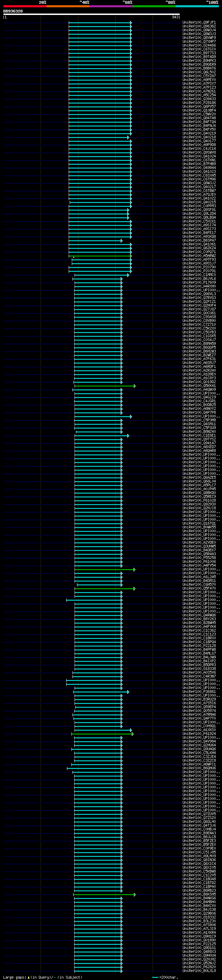This screenshot has width=222, height=980.
Task: Click label UniRef100_P22128
Action: click(x=199, y=646)
